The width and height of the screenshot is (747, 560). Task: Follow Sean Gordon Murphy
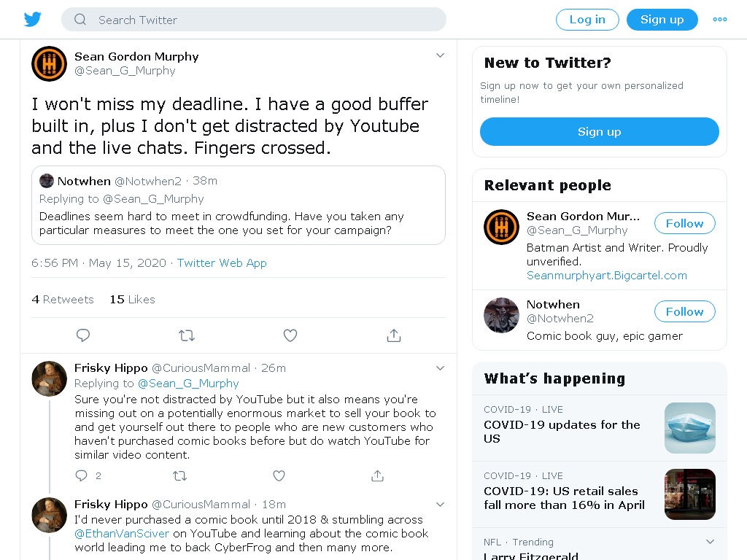point(684,223)
